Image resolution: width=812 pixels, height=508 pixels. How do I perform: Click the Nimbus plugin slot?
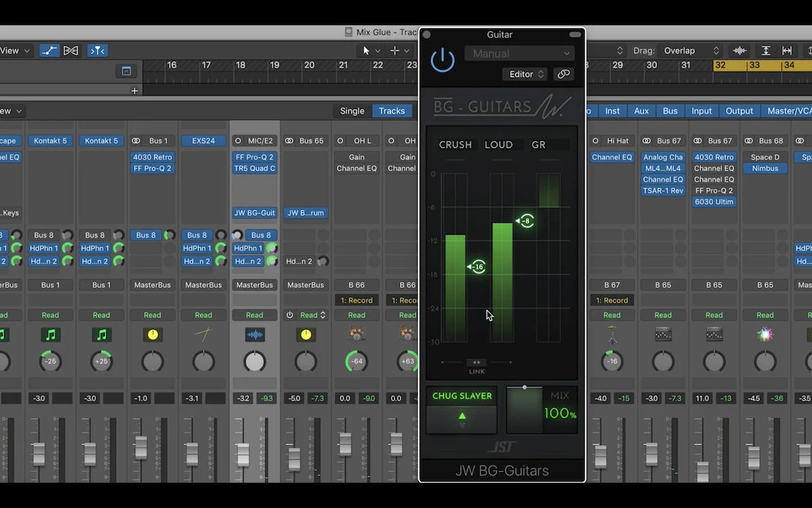click(765, 169)
